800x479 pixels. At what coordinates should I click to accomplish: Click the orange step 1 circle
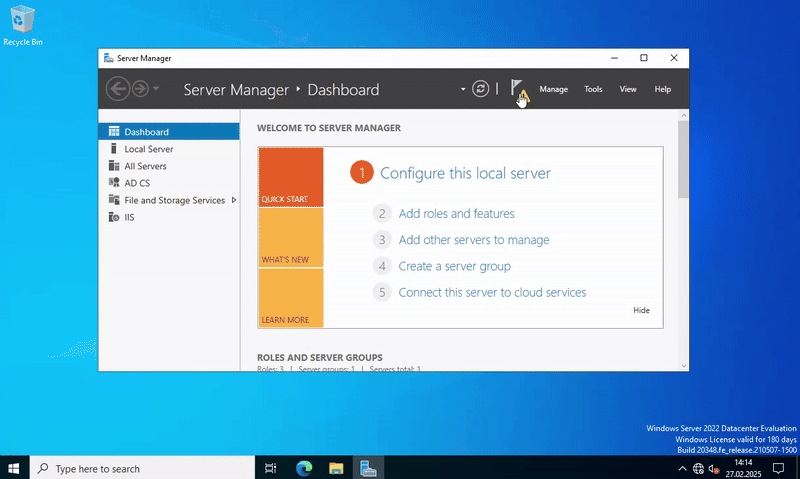point(362,172)
